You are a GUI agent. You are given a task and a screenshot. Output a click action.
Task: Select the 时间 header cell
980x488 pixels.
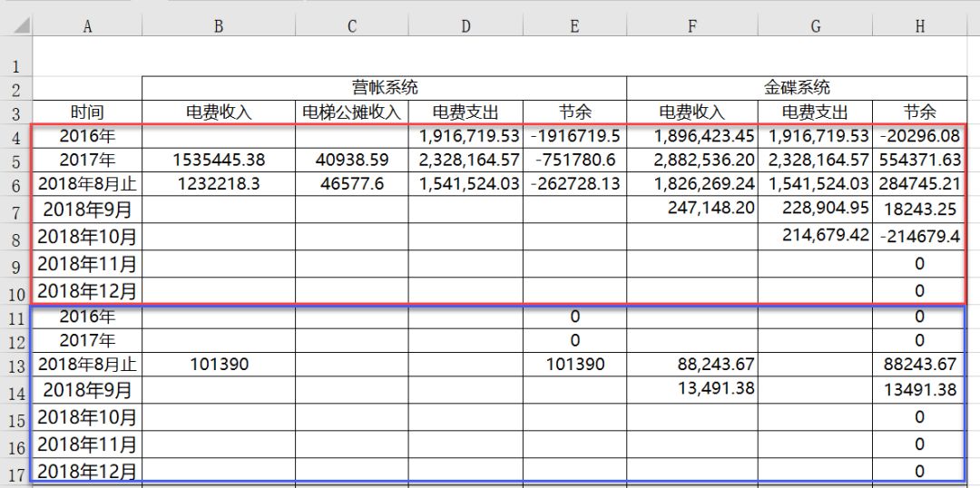(x=87, y=112)
